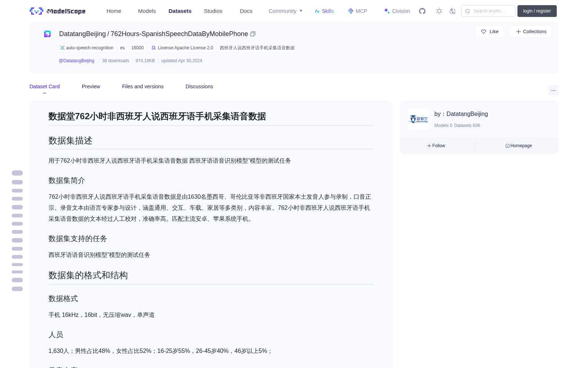This screenshot has height=368, width=588.
Task: Open the three-dots more options button
Action: click(553, 90)
